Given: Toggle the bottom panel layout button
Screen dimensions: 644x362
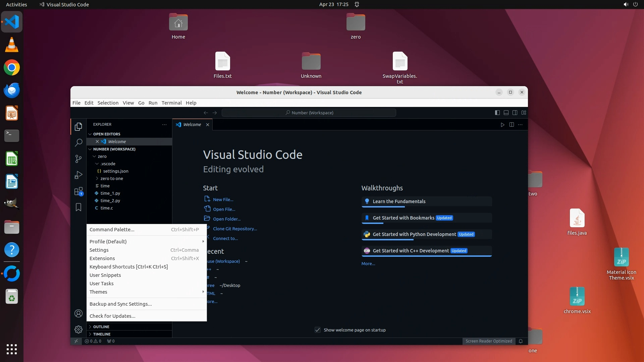Looking at the screenshot, I should [x=506, y=113].
